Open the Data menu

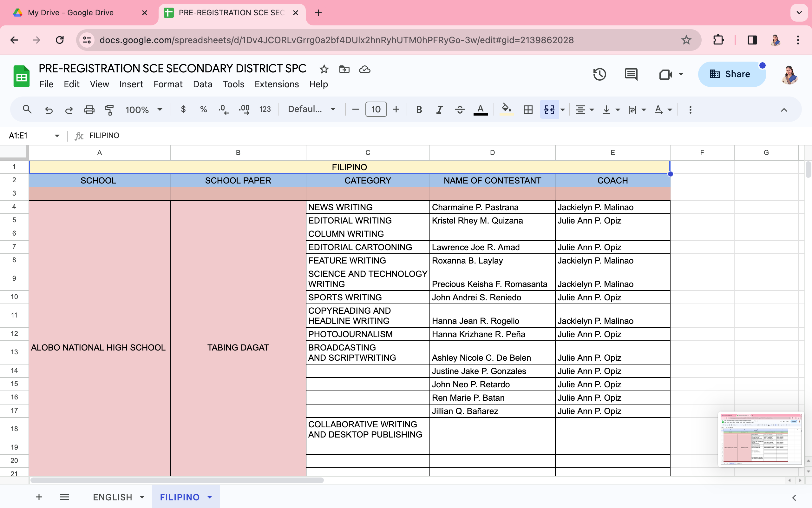(203, 84)
